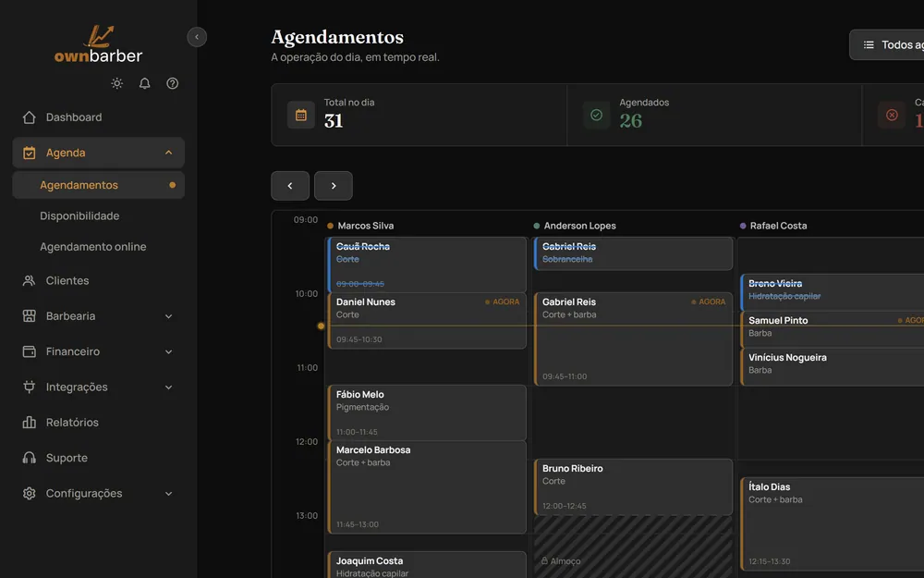Click the Relatórios bar chart icon
This screenshot has height=578, width=924.
29,423
